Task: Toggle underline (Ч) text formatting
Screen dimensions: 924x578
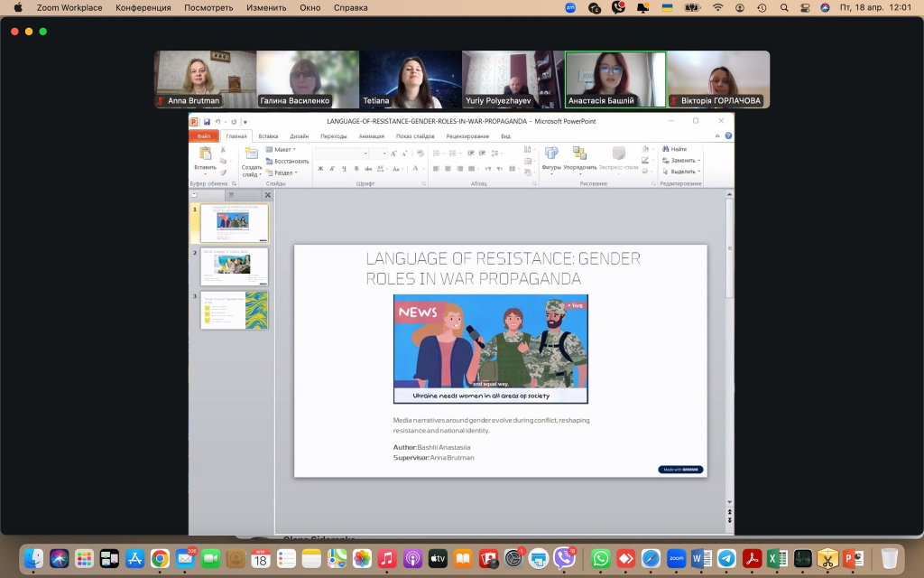Action: click(344, 169)
